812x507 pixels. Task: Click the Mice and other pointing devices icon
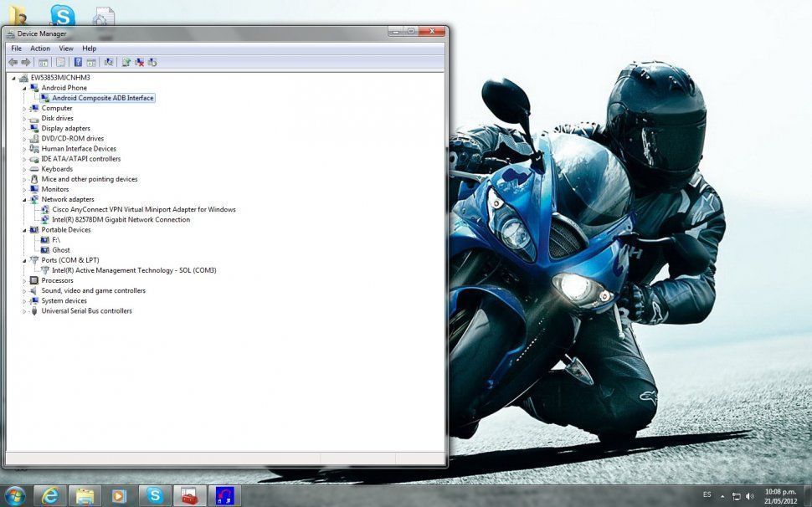pos(34,179)
